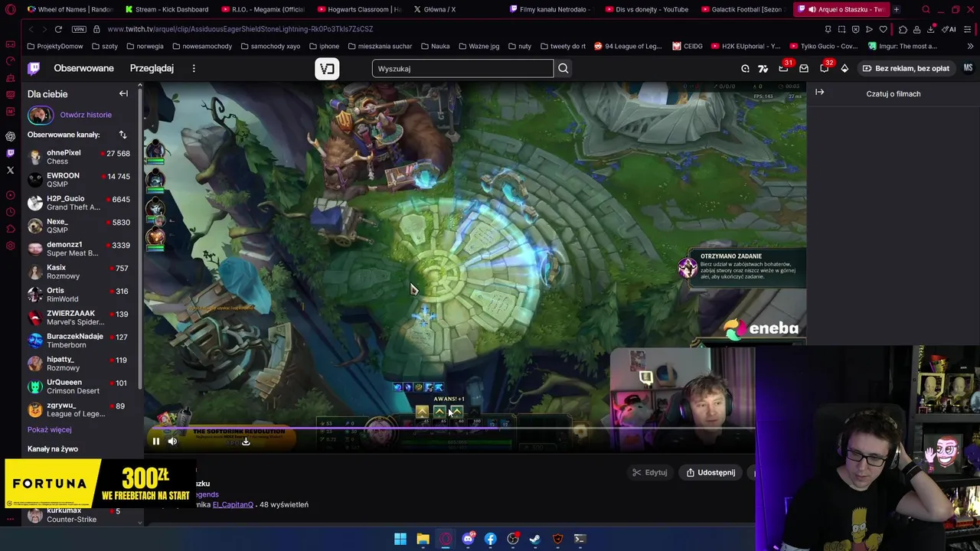Open the X panel in Opera sidebar
The height and width of the screenshot is (551, 980).
pyautogui.click(x=10, y=170)
